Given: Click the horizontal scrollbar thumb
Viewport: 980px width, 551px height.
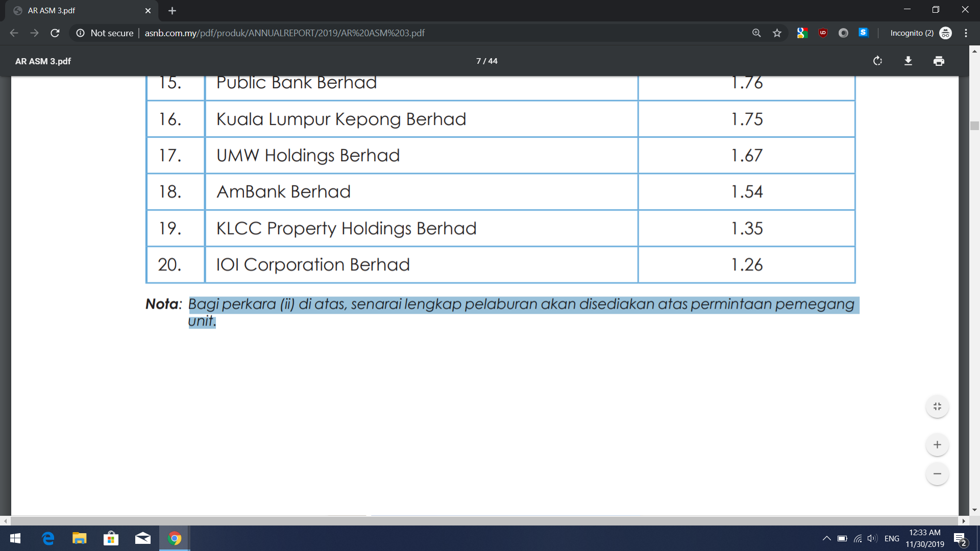Looking at the screenshot, I should click(484, 521).
